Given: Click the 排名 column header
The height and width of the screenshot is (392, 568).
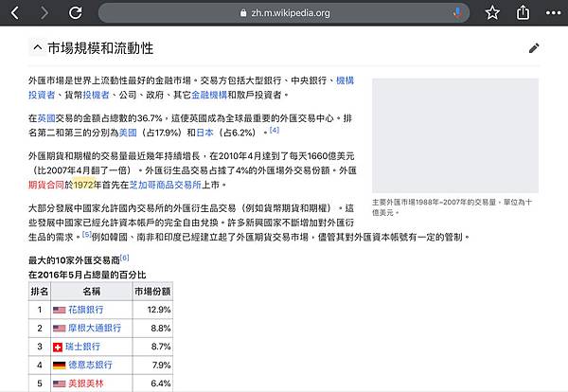Looking at the screenshot, I should (40, 292).
